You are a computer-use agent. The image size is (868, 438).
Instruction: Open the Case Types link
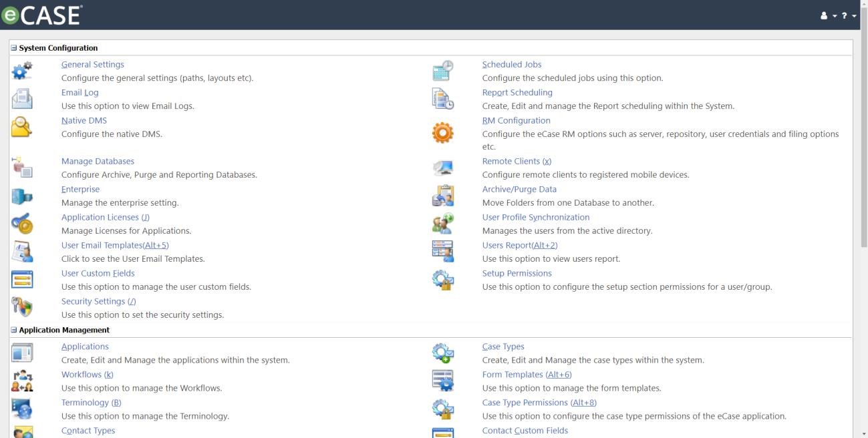pos(503,347)
